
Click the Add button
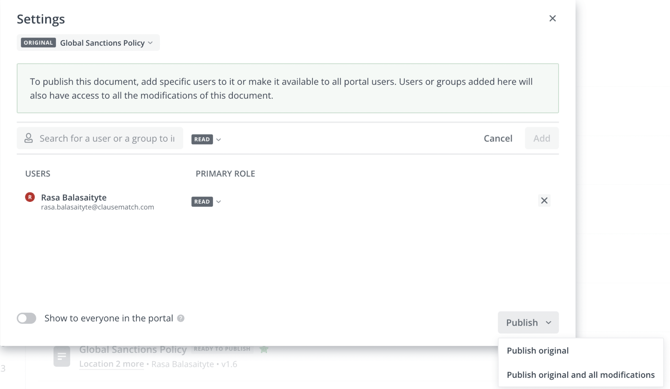click(541, 138)
